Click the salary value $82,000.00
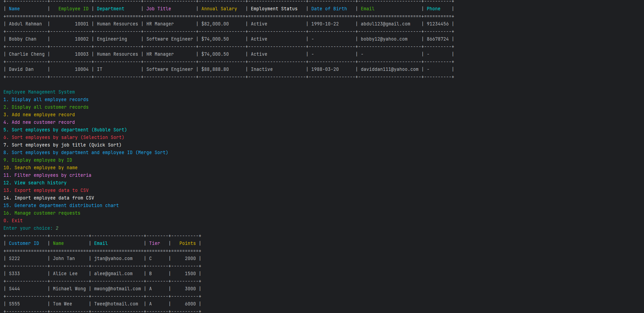This screenshot has width=644, height=313. (215, 24)
